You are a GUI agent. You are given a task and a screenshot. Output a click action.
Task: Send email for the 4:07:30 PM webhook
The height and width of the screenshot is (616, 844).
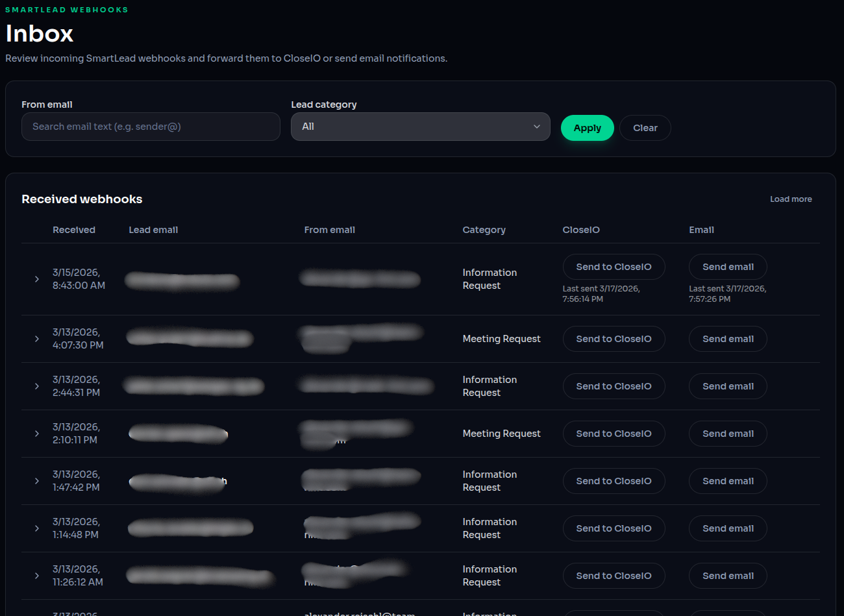[x=728, y=339]
